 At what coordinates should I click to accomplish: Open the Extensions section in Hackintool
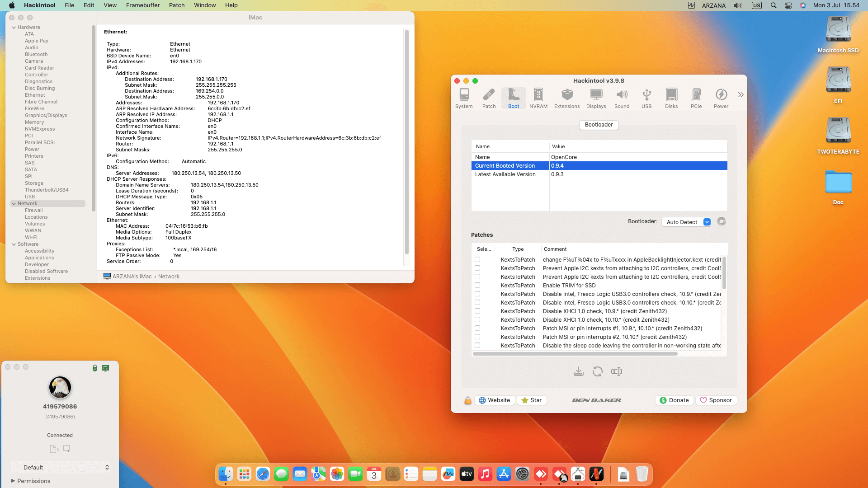click(567, 98)
